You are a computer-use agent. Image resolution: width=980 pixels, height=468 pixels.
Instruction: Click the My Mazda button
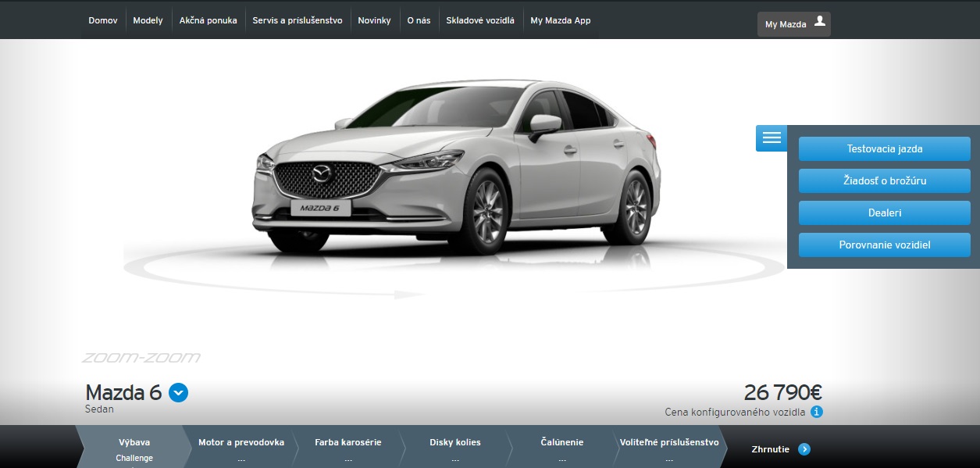click(794, 24)
